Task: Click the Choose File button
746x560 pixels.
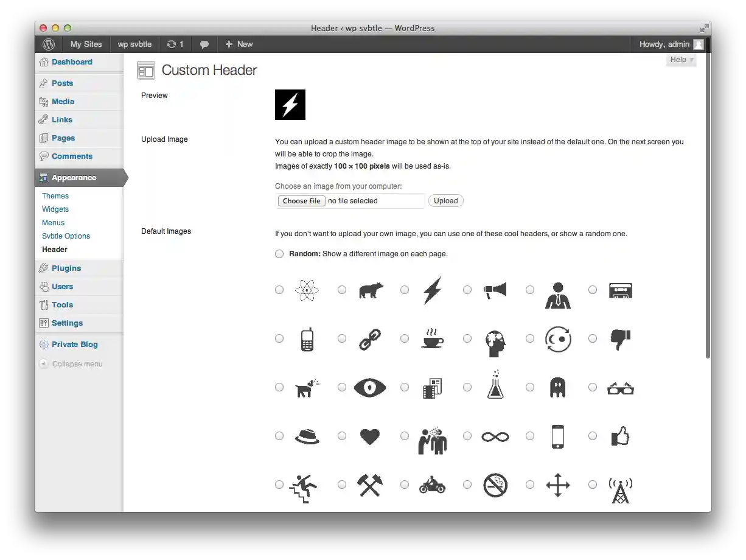Action: [302, 201]
